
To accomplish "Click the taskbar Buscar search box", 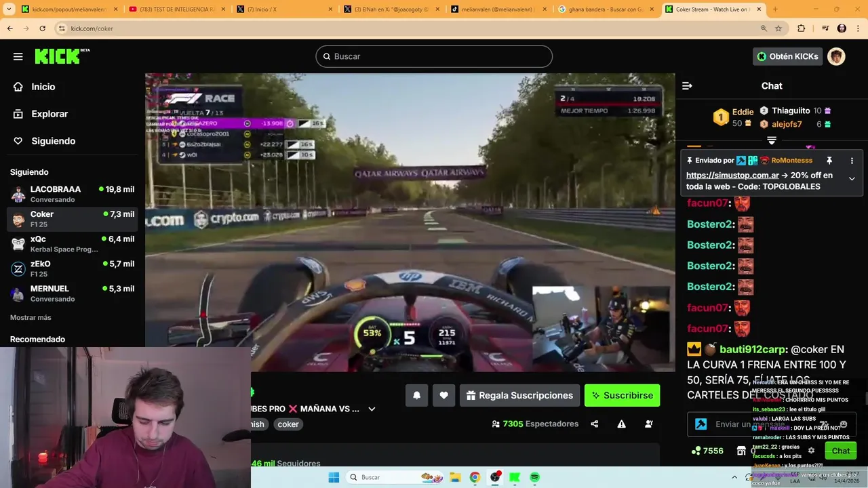I will (x=394, y=477).
